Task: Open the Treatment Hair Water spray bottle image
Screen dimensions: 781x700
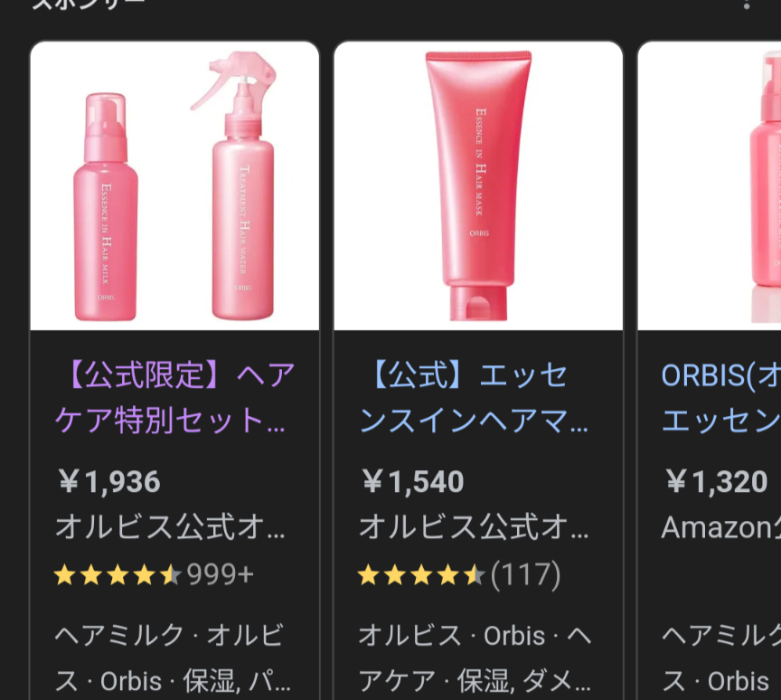Action: click(237, 185)
